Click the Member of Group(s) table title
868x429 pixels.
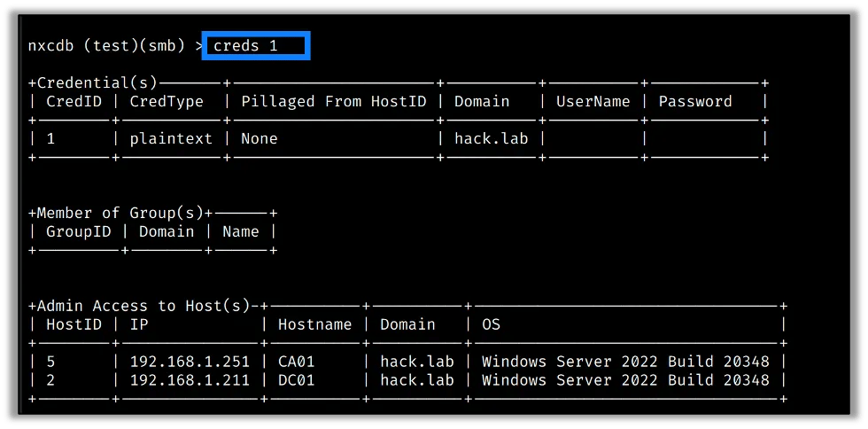pos(120,213)
